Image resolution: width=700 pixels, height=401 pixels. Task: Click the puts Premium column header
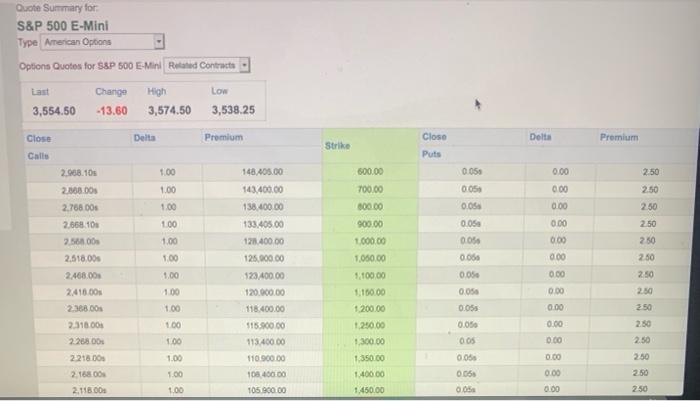(619, 138)
